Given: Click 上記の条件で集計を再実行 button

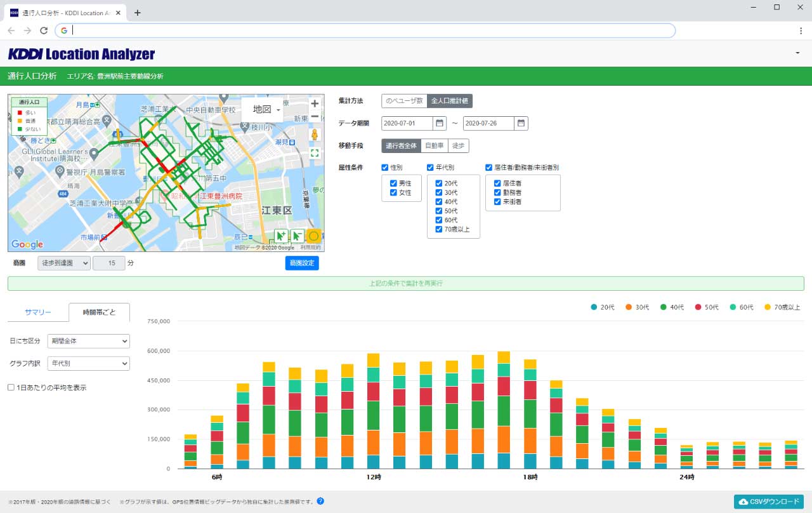Looking at the screenshot, I should 406,283.
